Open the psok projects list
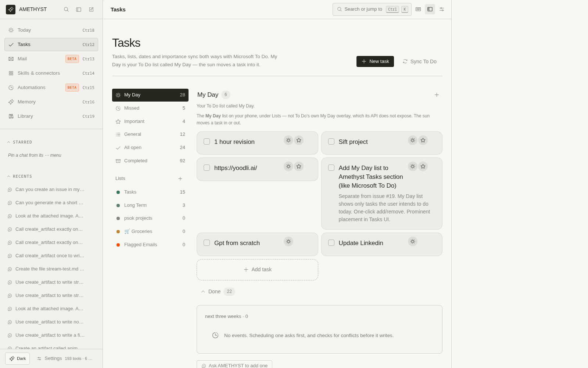The width and height of the screenshot is (588, 368). pyautogui.click(x=150, y=218)
